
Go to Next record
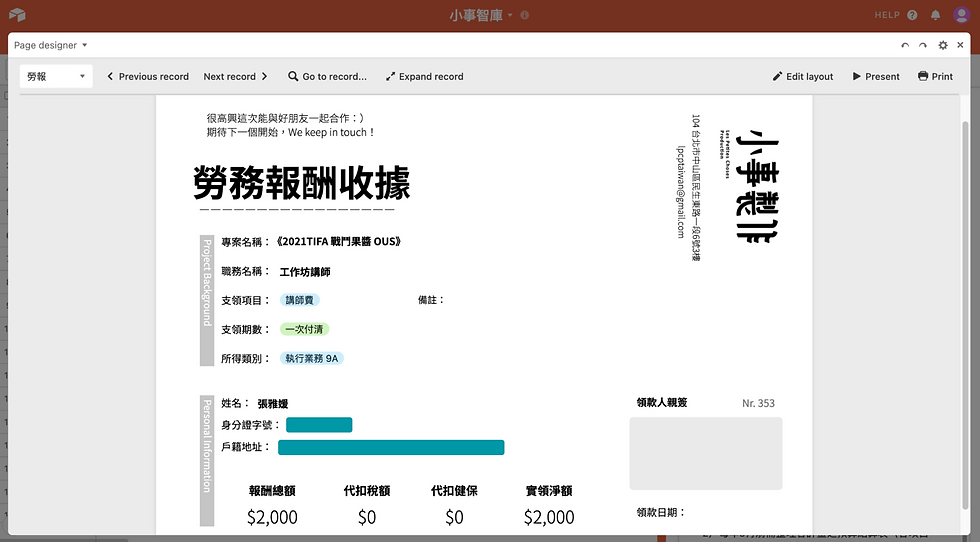(x=235, y=76)
